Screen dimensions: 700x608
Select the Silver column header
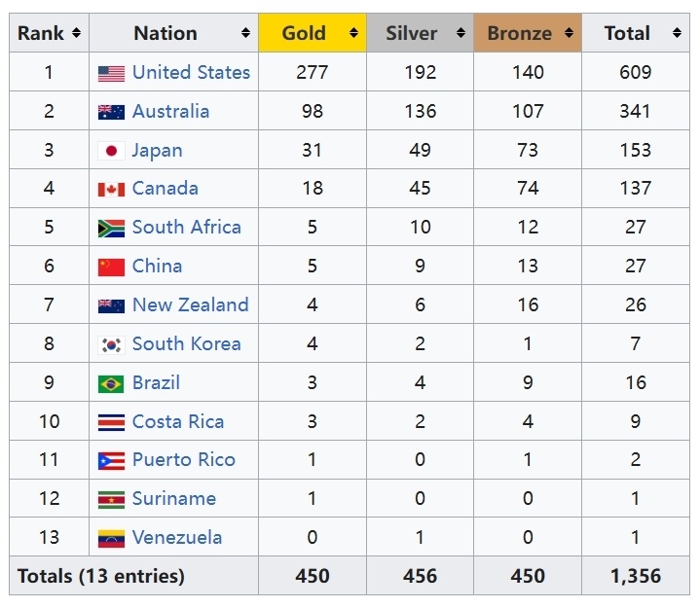coord(420,33)
